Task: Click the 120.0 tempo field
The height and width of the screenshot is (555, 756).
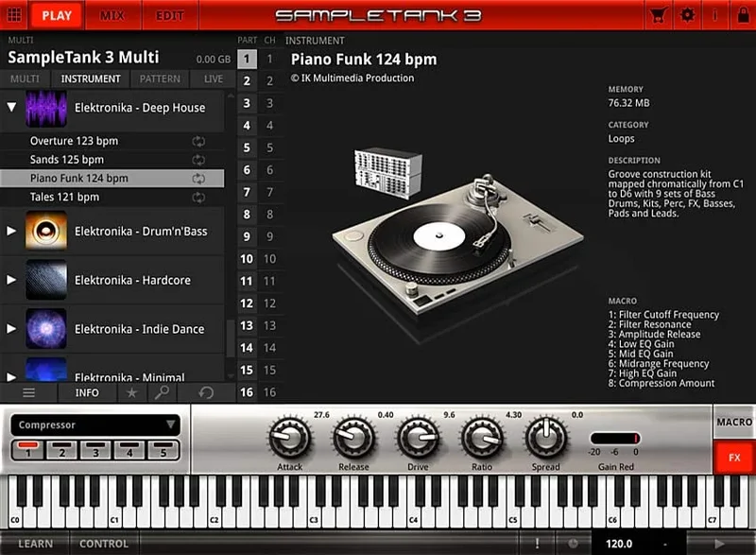Action: (619, 544)
